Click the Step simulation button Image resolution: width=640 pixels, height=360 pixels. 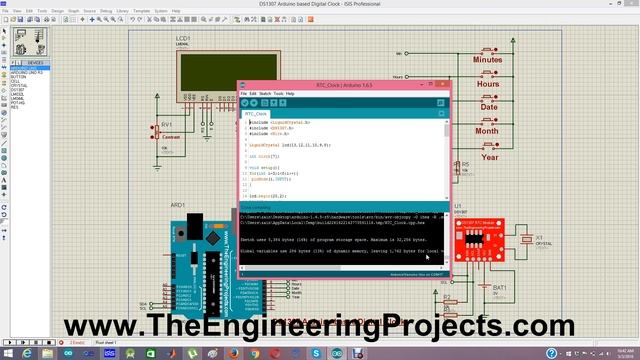(23, 342)
